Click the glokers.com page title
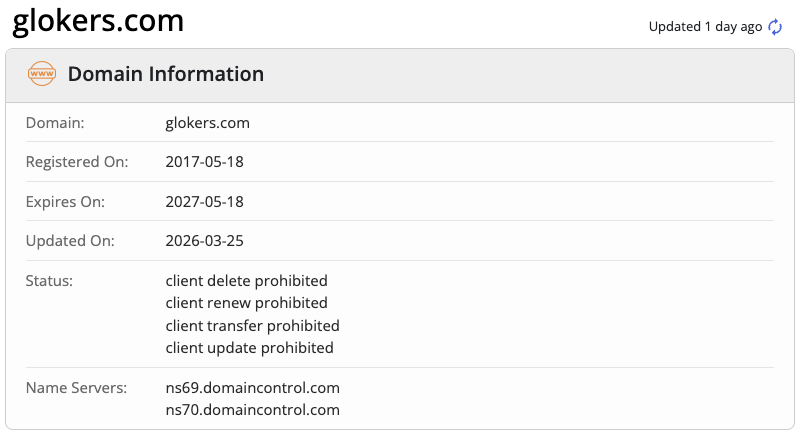Screen dimensions: 804x441 click(98, 20)
